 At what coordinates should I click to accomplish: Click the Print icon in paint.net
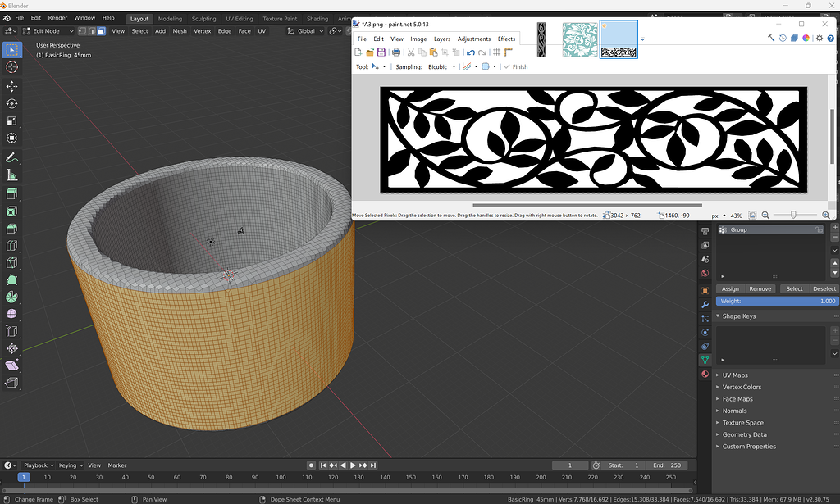[x=396, y=52]
